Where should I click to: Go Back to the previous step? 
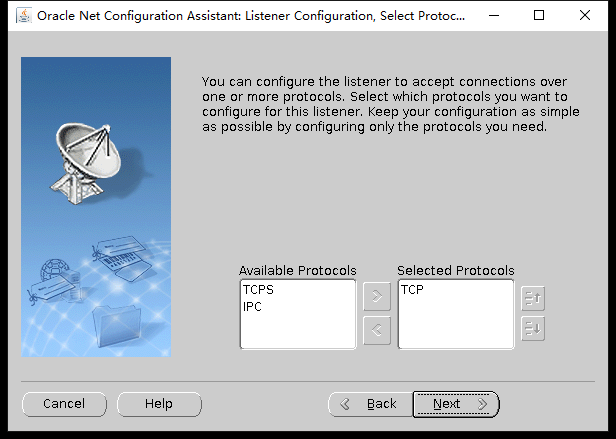pyautogui.click(x=370, y=404)
